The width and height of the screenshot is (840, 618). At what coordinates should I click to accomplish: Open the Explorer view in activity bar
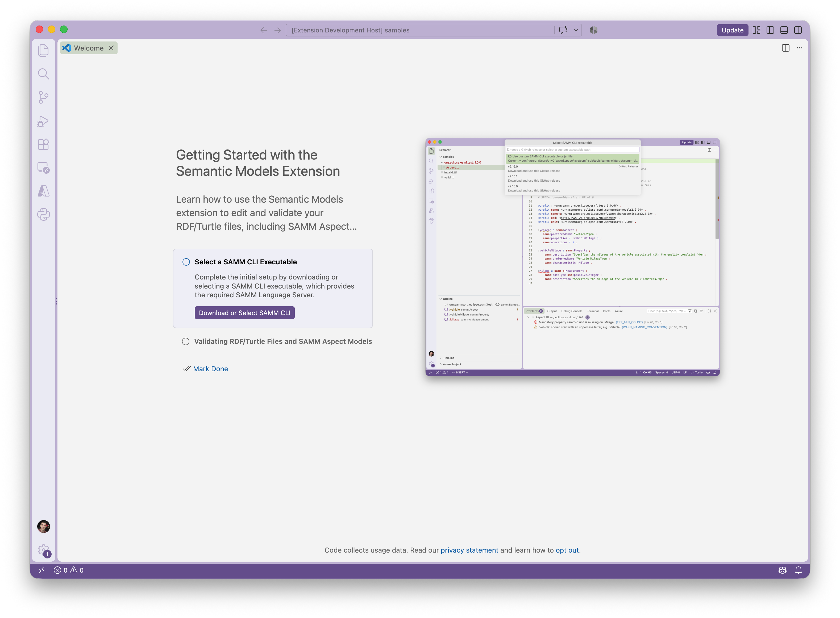pyautogui.click(x=43, y=51)
